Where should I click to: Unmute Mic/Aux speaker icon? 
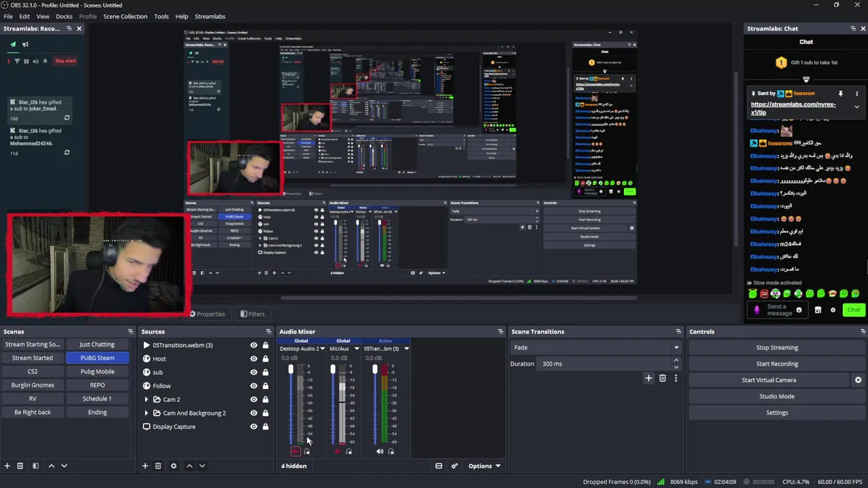click(337, 451)
